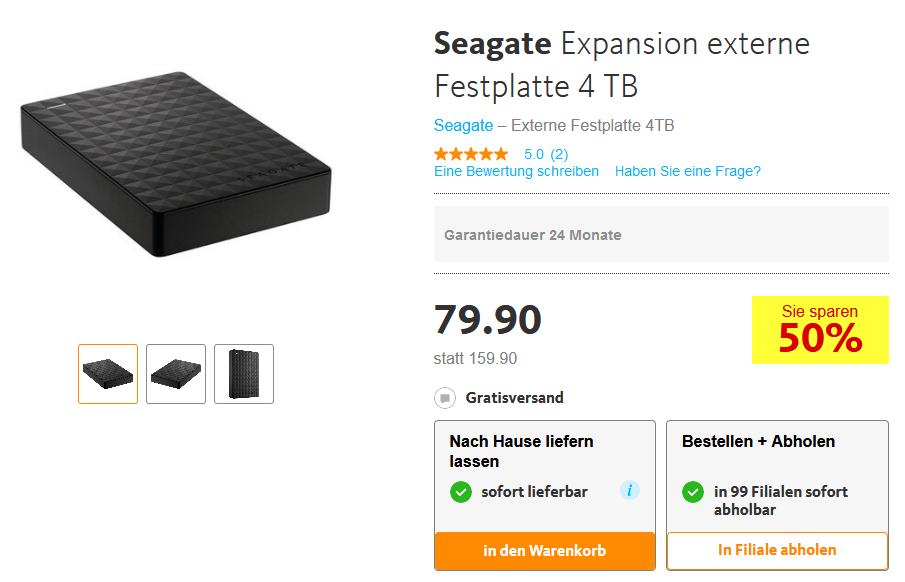905x582 pixels.
Task: Click the 79.90 price
Action: pyautogui.click(x=488, y=319)
